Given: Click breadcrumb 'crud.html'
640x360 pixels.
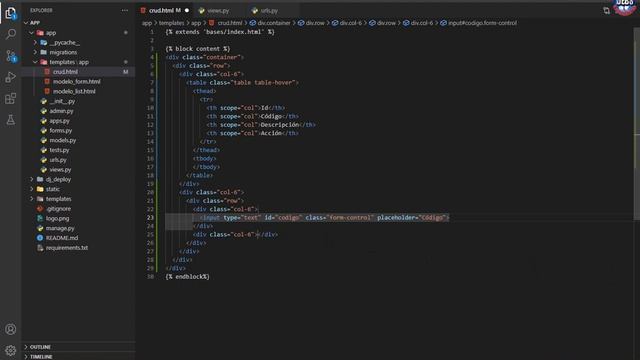Looking at the screenshot, I should (230, 23).
